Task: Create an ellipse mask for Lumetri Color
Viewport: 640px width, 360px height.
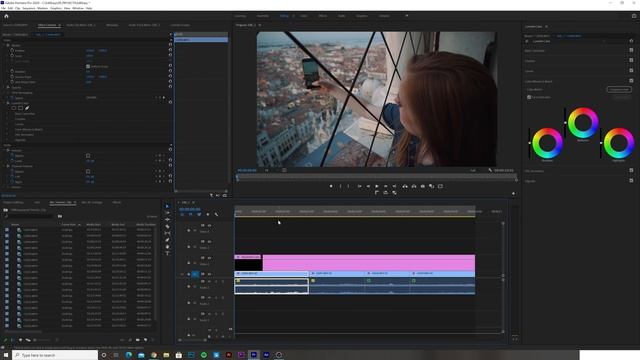Action: (13, 108)
